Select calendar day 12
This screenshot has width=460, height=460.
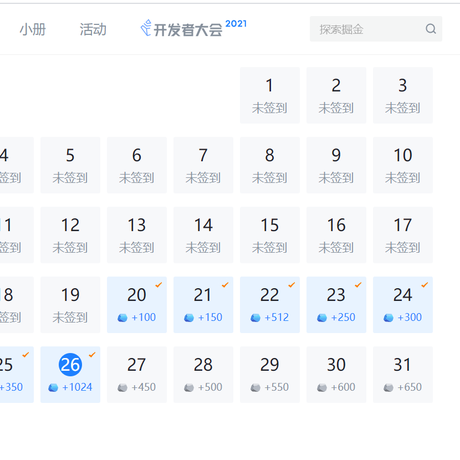pos(70,235)
